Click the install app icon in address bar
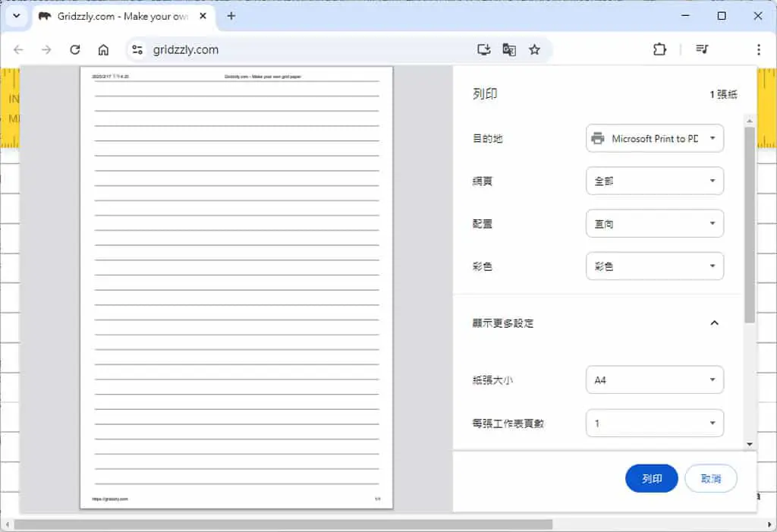Screen dimensions: 777x532 (483, 49)
